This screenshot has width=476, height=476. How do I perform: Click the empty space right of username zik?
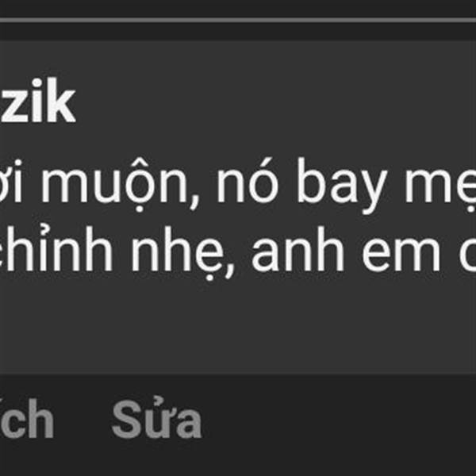[273, 100]
